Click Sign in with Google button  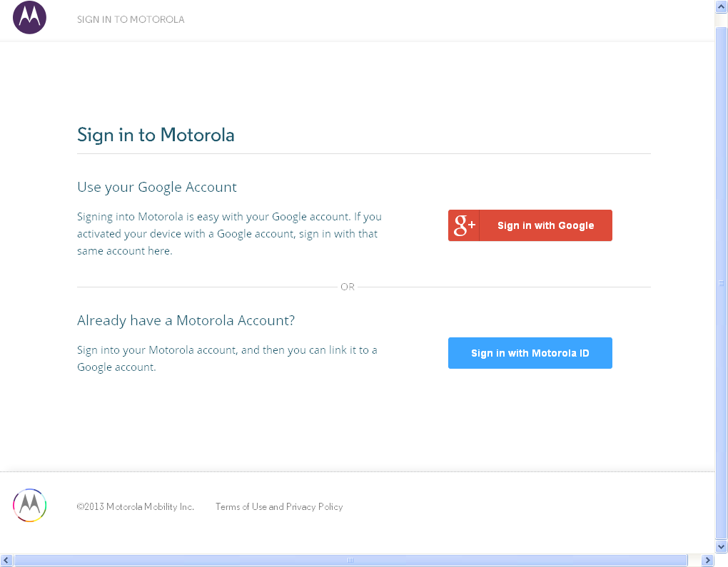pos(530,225)
